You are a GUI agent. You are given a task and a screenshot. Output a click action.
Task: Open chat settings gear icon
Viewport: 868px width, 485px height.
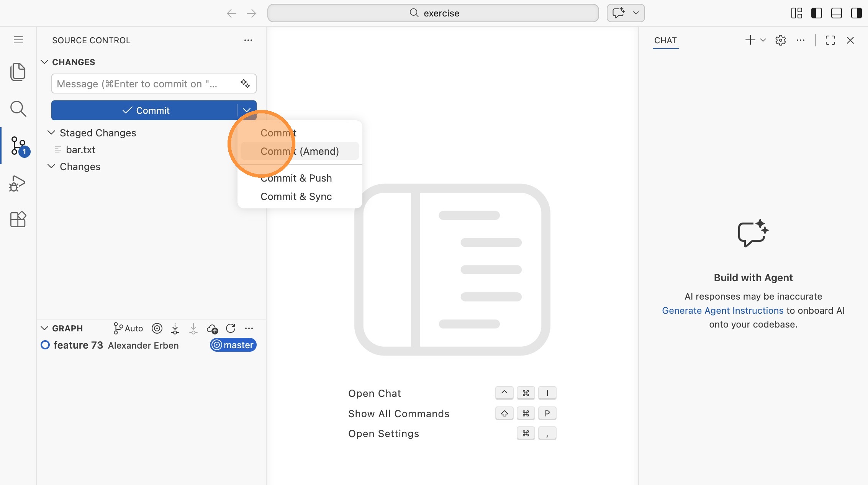780,40
